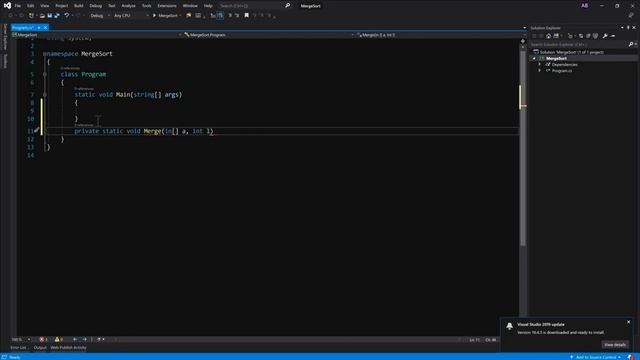Image resolution: width=640 pixels, height=360 pixels.
Task: Open the Merge member navigation dropdown
Action: click(441, 35)
